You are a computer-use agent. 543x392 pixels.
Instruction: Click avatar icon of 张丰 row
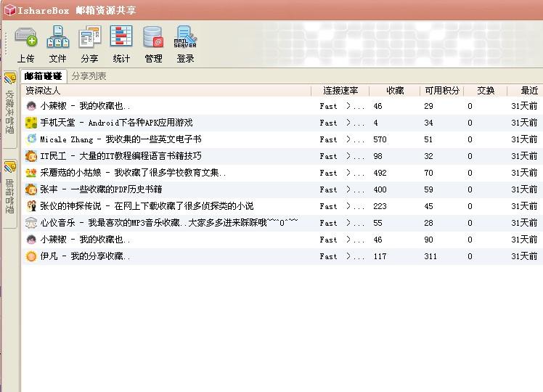(x=31, y=189)
